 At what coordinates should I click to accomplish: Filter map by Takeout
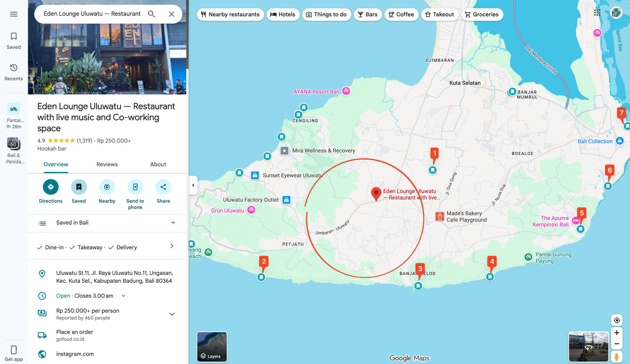(440, 14)
